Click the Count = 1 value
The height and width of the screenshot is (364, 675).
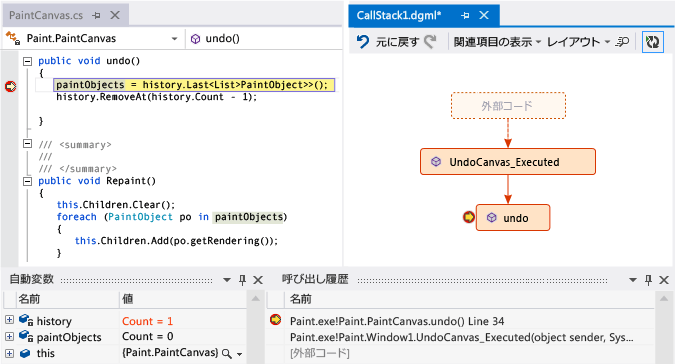[x=147, y=321]
